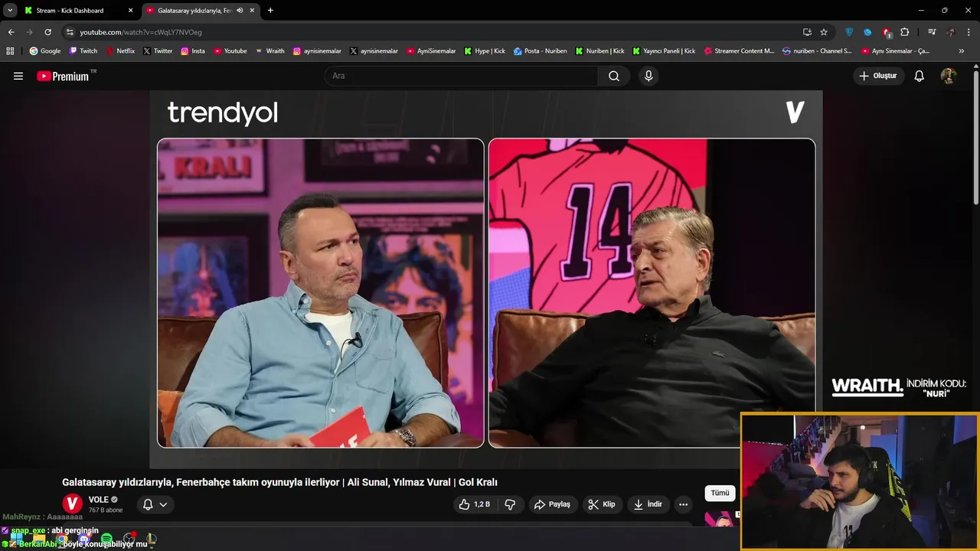Open Chrome apps grid in bookmarks bar

tap(10, 51)
